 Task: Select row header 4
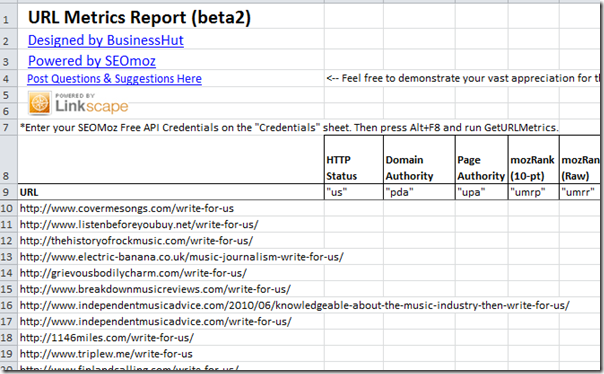tap(8, 79)
